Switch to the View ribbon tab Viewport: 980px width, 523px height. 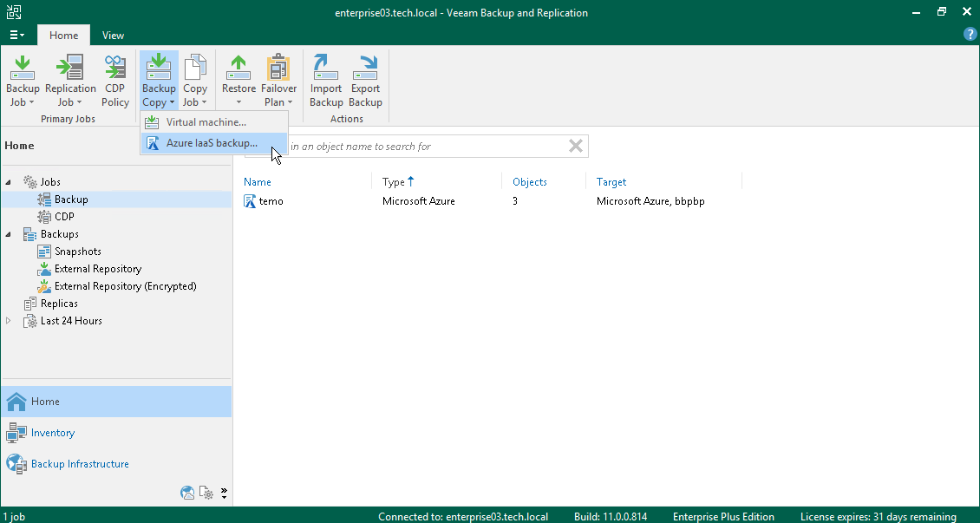[113, 35]
